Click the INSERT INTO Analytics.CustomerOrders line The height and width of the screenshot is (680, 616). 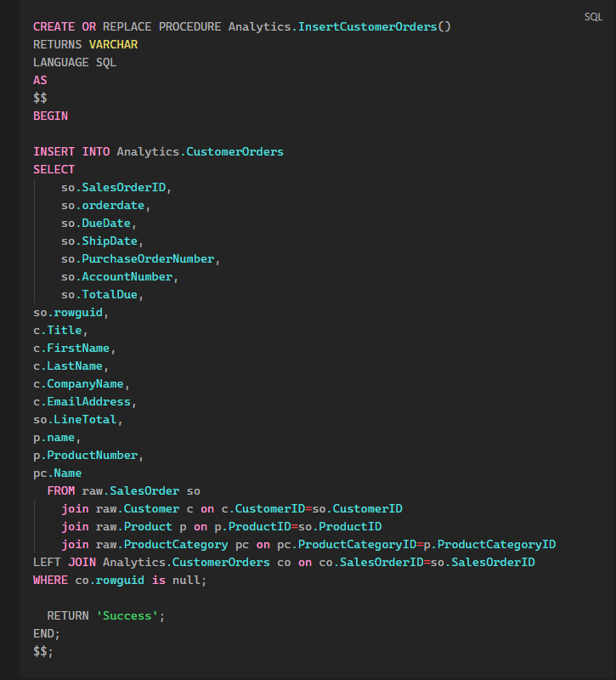point(158,152)
